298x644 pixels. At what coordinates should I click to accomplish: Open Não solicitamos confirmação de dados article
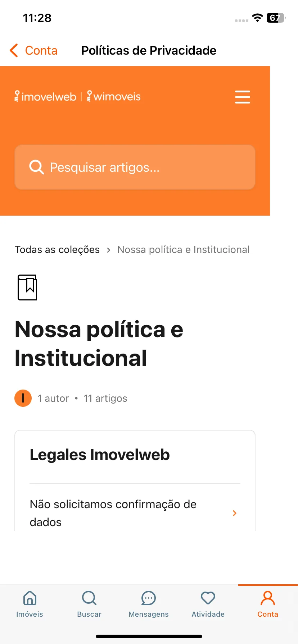pos(135,513)
